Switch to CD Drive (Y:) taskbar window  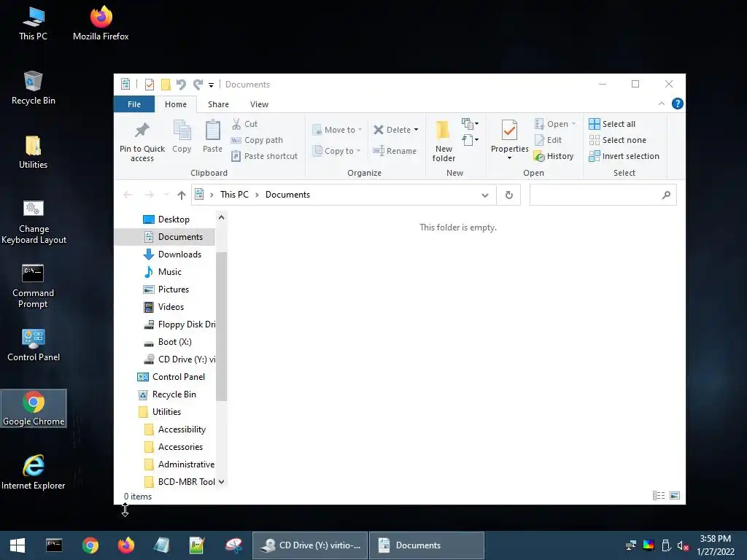click(310, 545)
